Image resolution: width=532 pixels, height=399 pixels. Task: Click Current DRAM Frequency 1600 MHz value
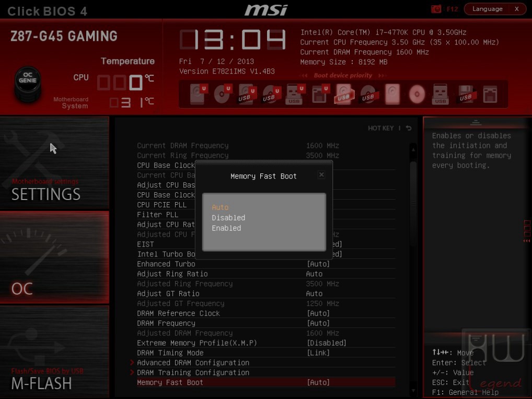322,145
